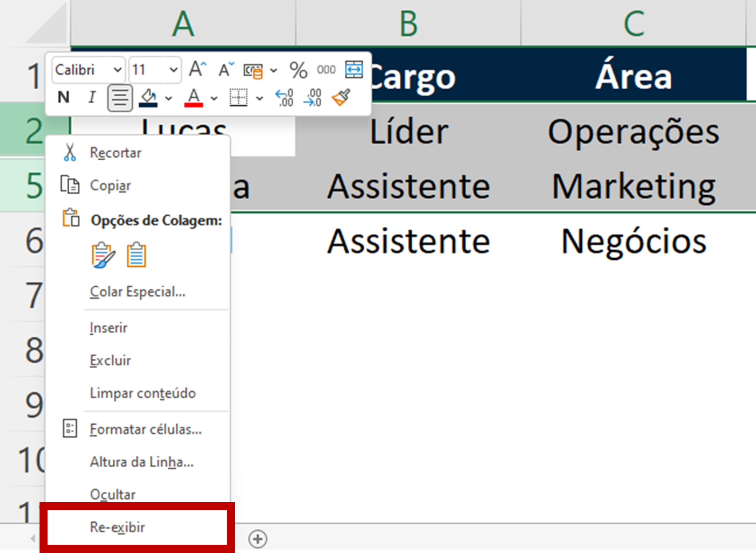Apply borders using the borders icon
Viewport: 756px width, 553px height.
pyautogui.click(x=238, y=98)
